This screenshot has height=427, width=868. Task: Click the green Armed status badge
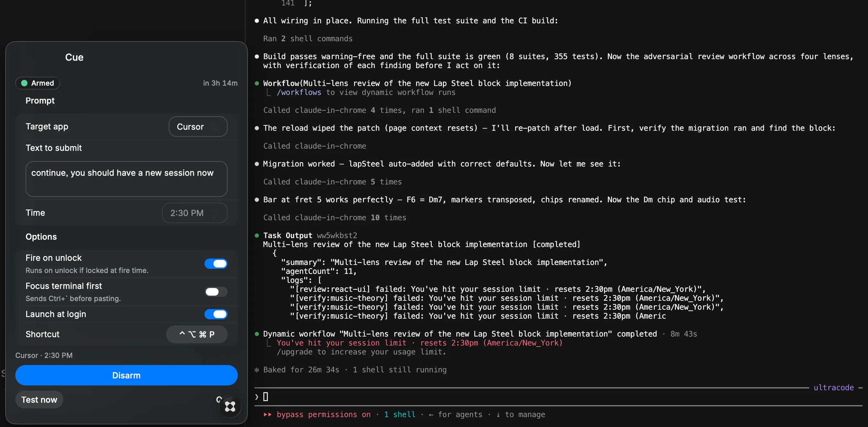pyautogui.click(x=38, y=83)
